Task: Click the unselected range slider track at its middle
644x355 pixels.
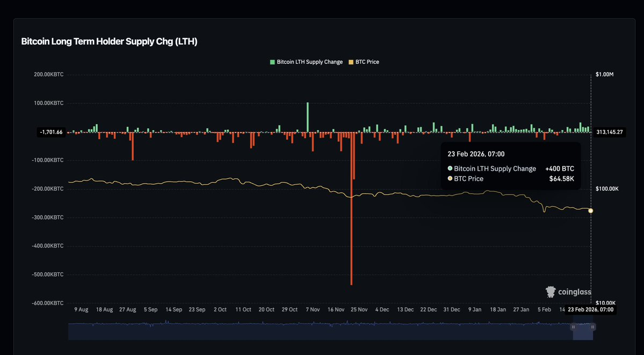Action: click(x=320, y=331)
